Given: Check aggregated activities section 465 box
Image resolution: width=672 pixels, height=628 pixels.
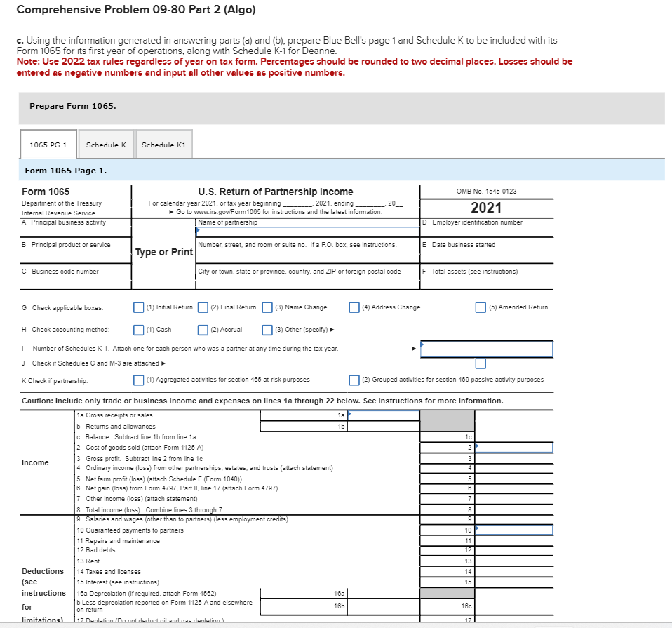Looking at the screenshot, I should tap(138, 379).
